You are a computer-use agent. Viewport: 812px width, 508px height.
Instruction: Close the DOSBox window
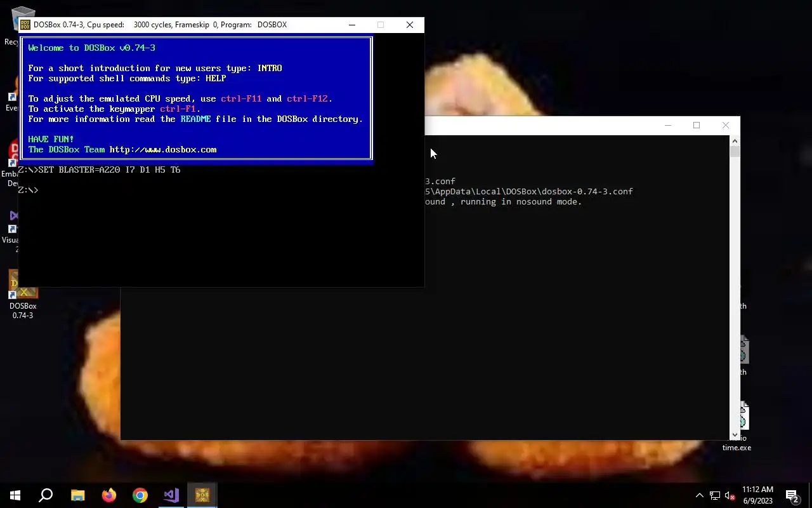click(x=410, y=25)
